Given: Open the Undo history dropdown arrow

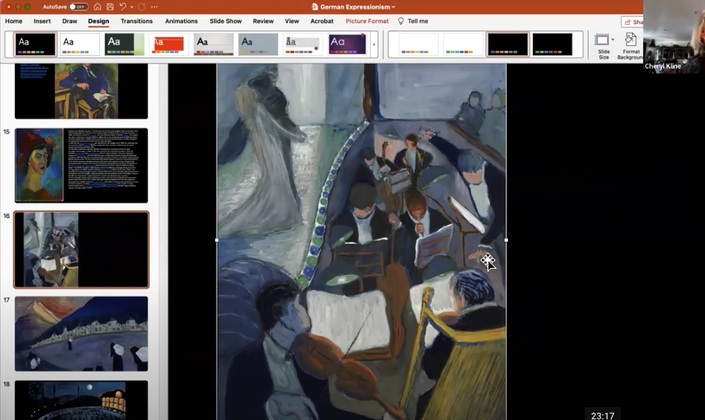Looking at the screenshot, I should pyautogui.click(x=131, y=7).
